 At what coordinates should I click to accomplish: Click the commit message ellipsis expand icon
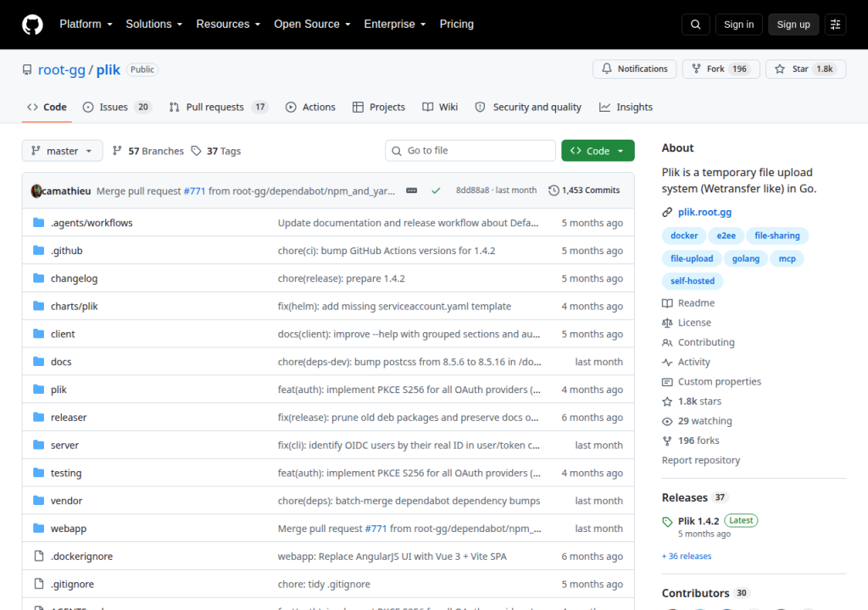point(411,191)
